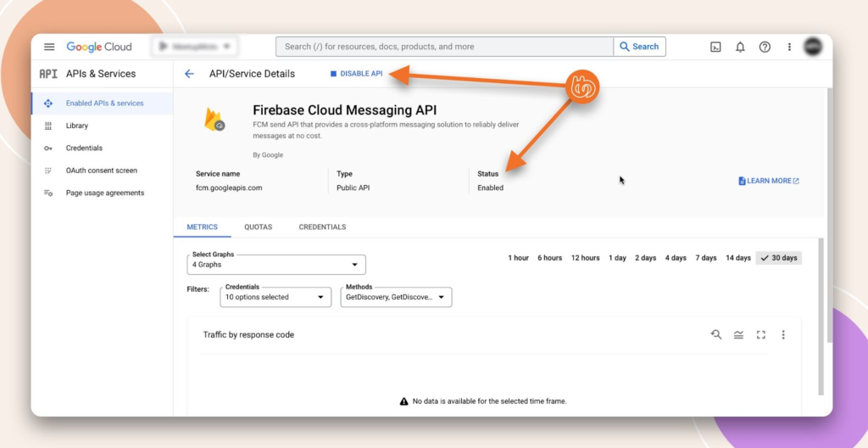Open the hamburger navigation menu
Viewport: 868px width, 448px height.
coord(49,47)
